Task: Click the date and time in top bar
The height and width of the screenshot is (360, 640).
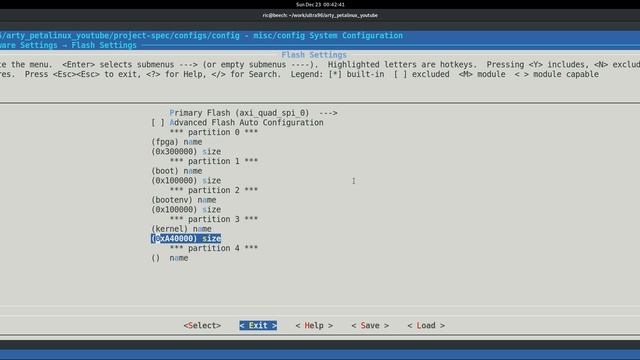Action: pyautogui.click(x=320, y=4)
